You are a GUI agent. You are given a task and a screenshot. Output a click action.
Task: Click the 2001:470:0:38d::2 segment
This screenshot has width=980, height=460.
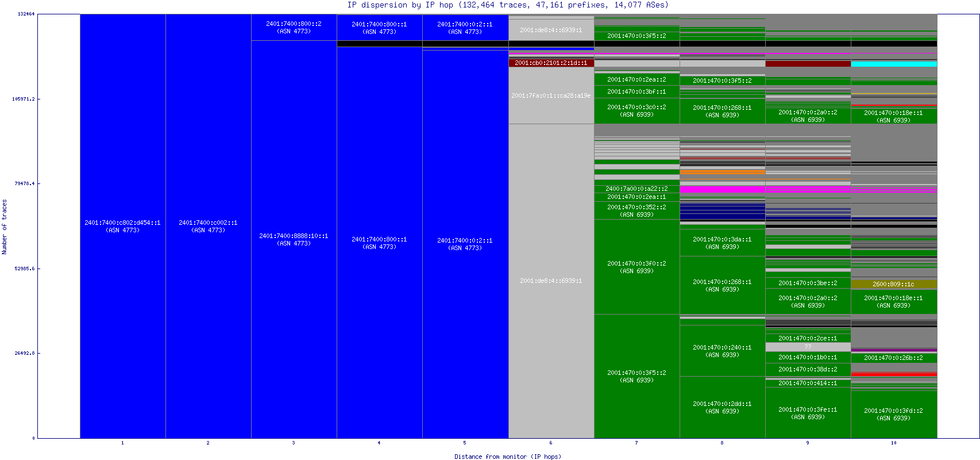808,369
